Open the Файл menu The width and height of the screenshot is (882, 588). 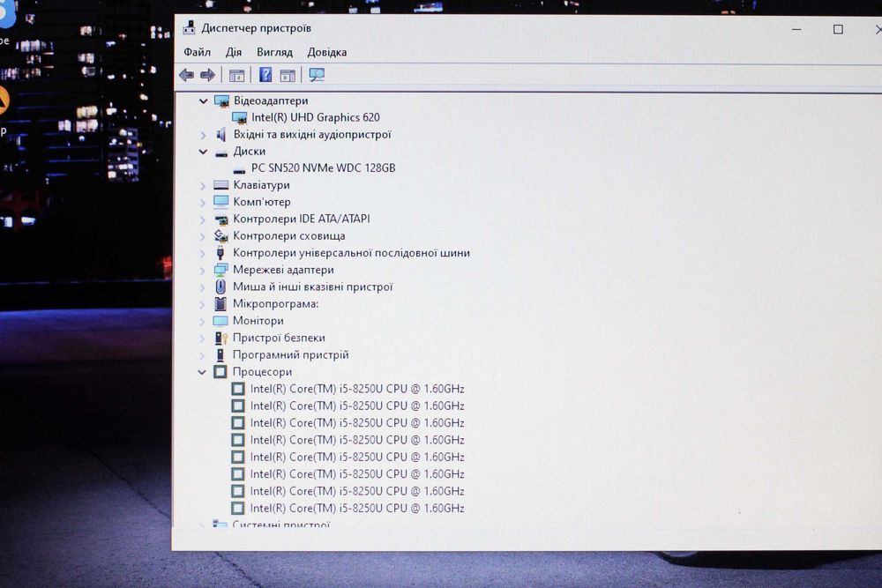(x=197, y=52)
